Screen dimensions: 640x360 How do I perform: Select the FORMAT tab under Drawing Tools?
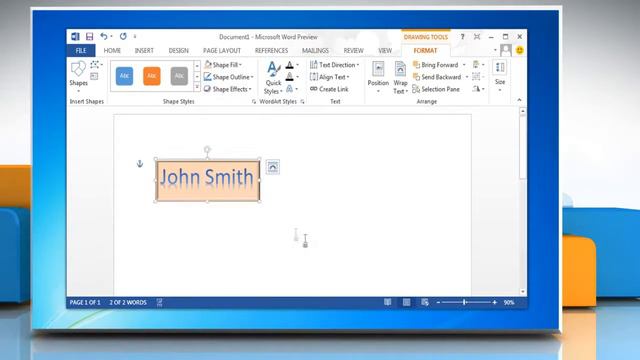(x=425, y=51)
